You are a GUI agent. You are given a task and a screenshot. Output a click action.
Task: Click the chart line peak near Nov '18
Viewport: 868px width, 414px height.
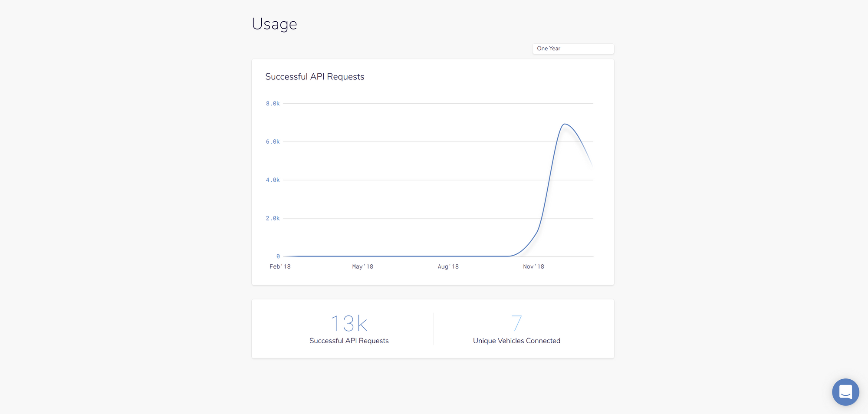[566, 125]
